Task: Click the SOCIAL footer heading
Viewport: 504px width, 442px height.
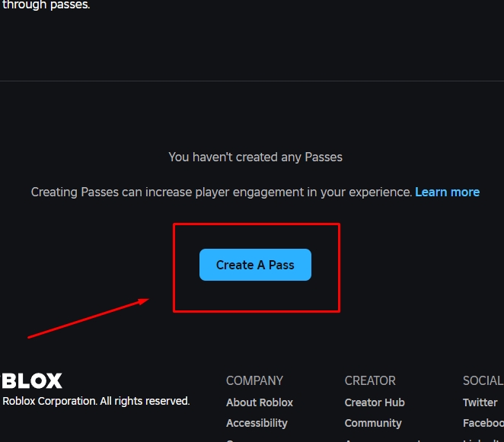Action: (x=483, y=380)
